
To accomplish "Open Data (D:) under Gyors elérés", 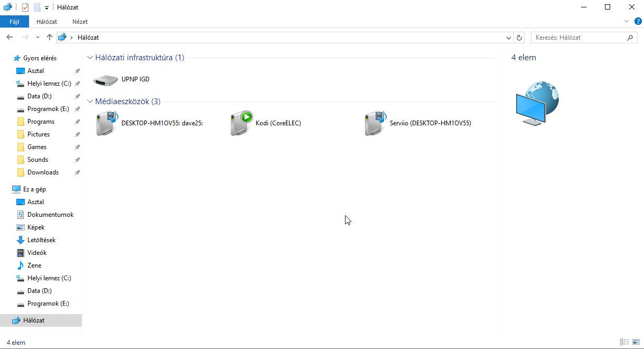I will (39, 96).
